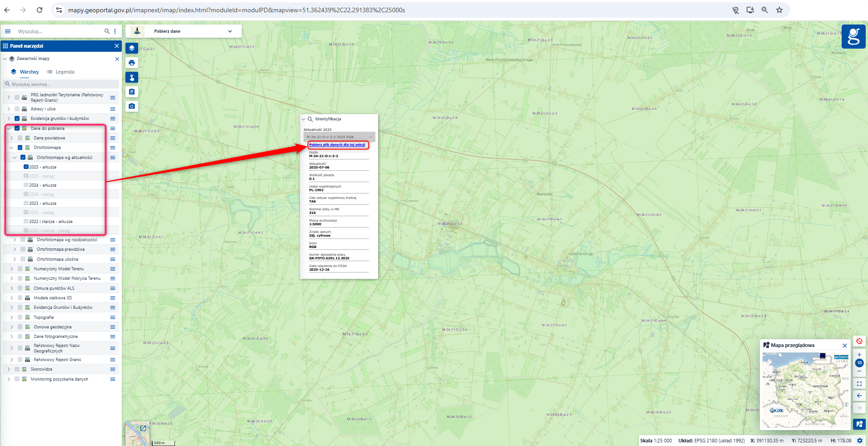Expand the Ortofotomapa prawdziwa tree node
The height and width of the screenshot is (446, 868).
15,249
